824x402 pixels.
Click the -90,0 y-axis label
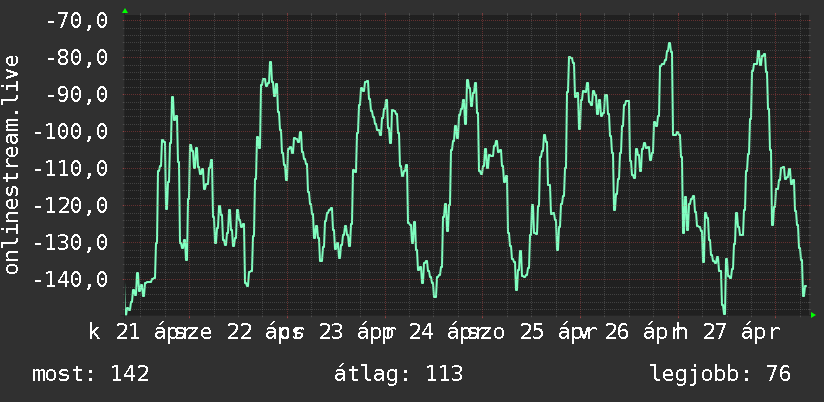coord(77,95)
